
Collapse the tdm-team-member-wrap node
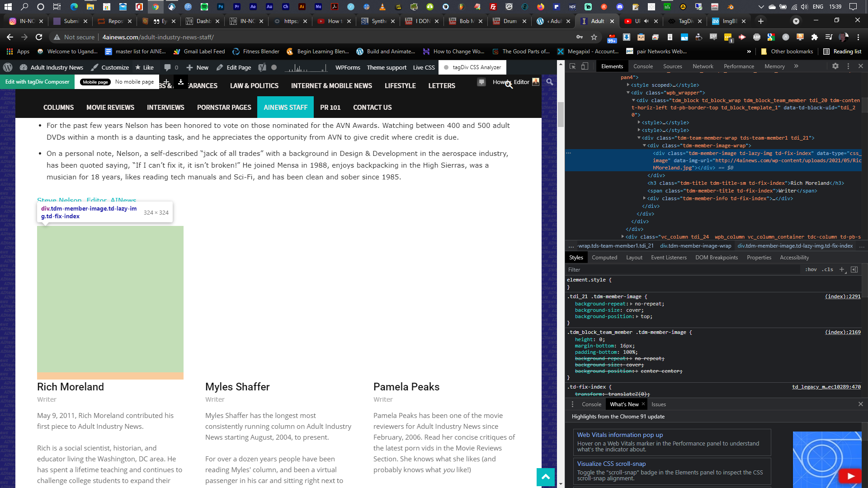[x=639, y=138]
